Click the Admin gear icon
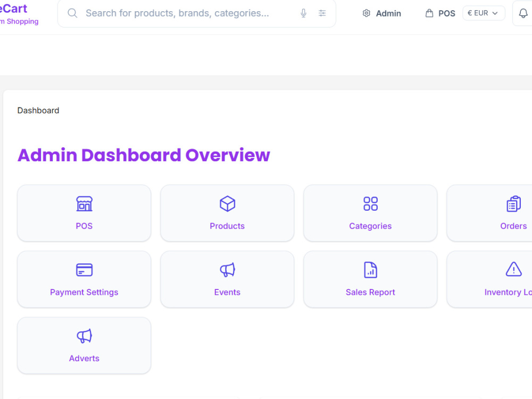Screen dimensions: 532x399 (366, 13)
